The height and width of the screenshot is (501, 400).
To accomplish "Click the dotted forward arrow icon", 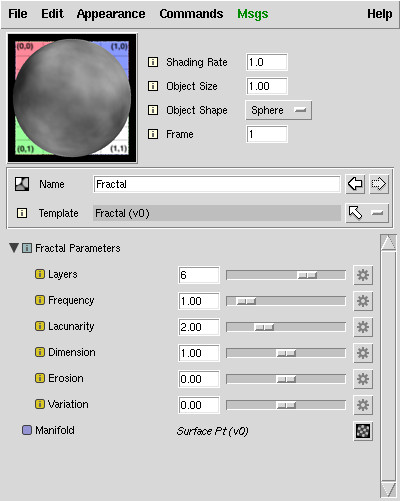I will (x=379, y=184).
